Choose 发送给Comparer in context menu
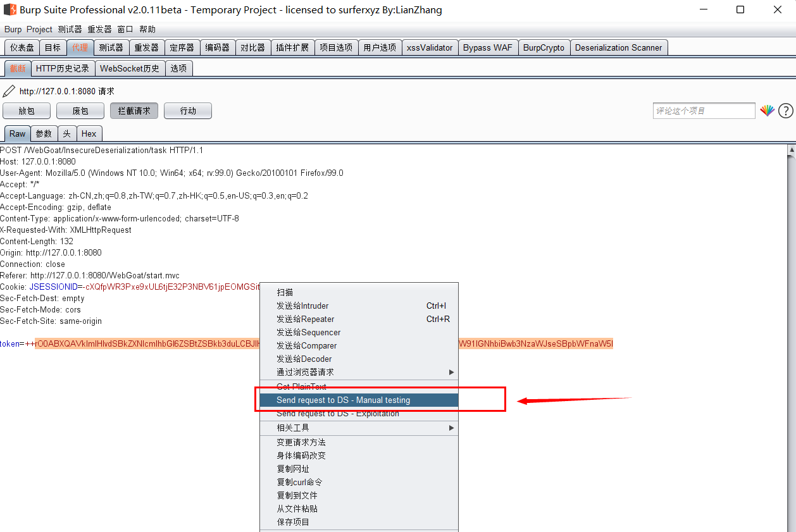Image resolution: width=796 pixels, height=532 pixels. point(359,345)
